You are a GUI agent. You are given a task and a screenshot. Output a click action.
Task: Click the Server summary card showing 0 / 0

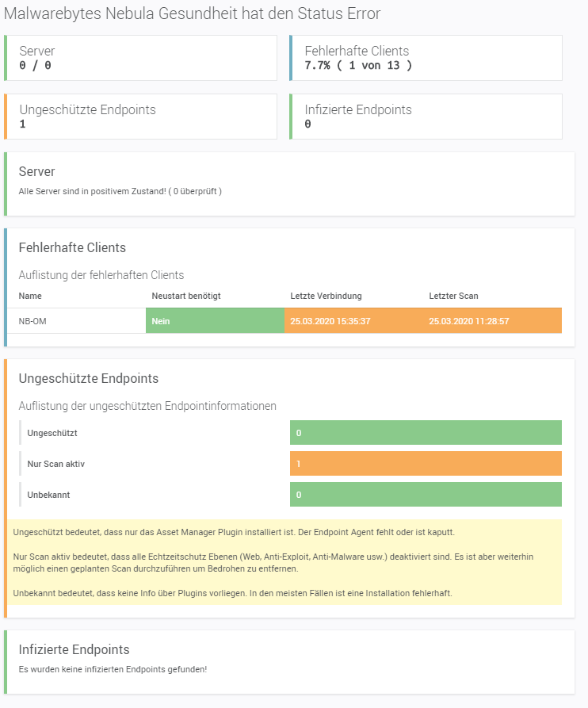click(x=140, y=58)
